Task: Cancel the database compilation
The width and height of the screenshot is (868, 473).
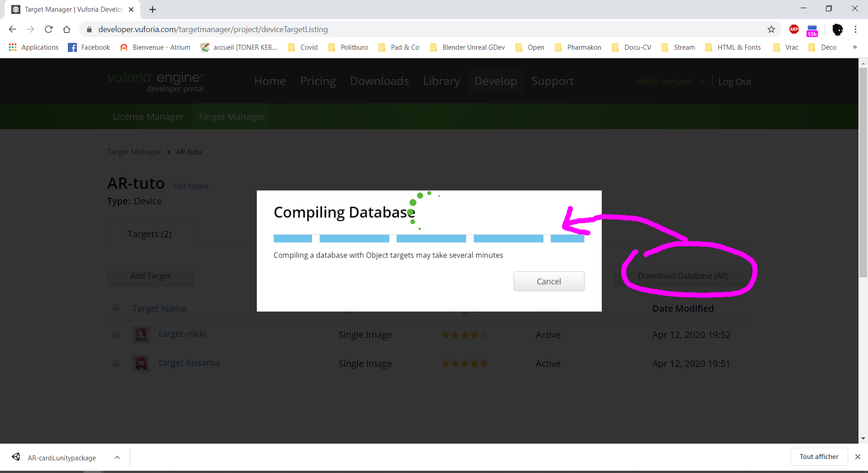Action: (x=549, y=281)
